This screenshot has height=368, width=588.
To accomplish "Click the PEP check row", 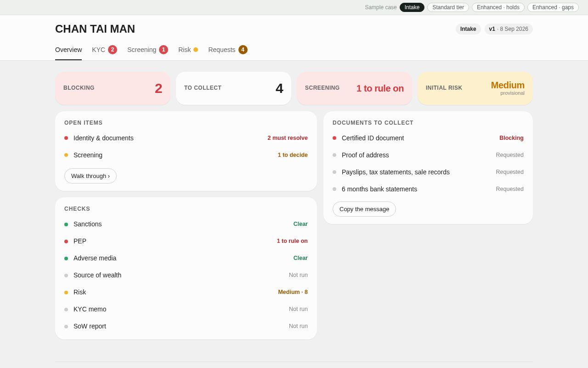I will 186,241.
